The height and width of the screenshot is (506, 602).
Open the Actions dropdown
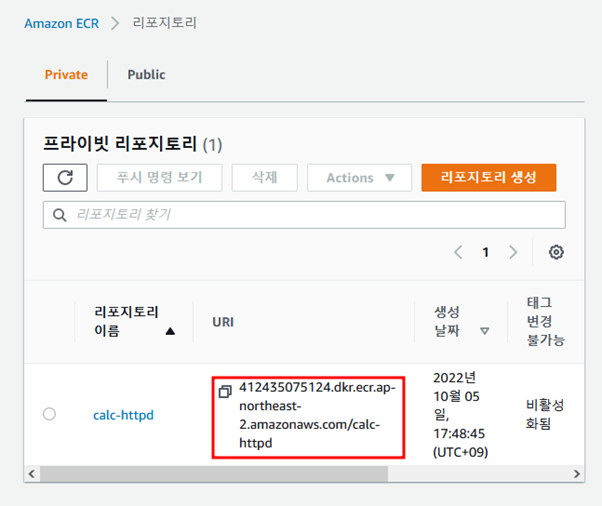click(359, 177)
